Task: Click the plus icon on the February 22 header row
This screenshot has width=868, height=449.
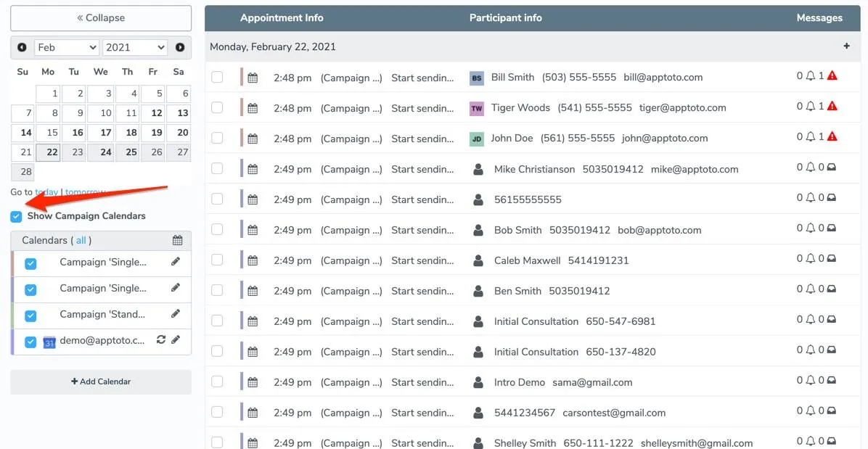Action: pos(846,45)
